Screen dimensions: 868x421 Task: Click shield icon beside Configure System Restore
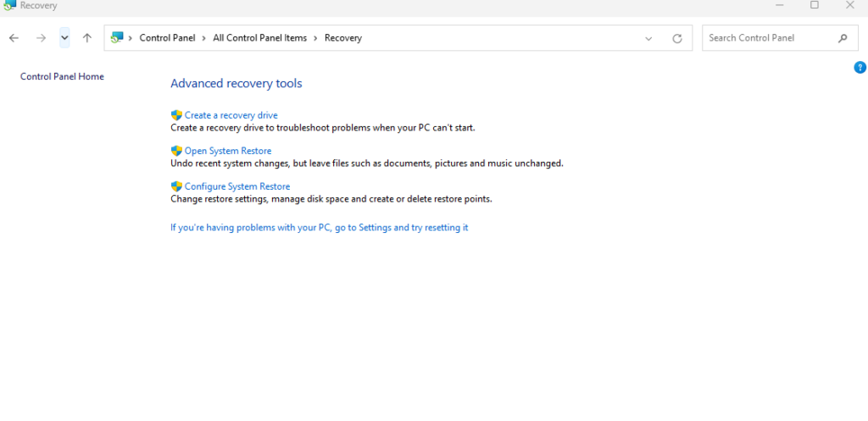176,186
